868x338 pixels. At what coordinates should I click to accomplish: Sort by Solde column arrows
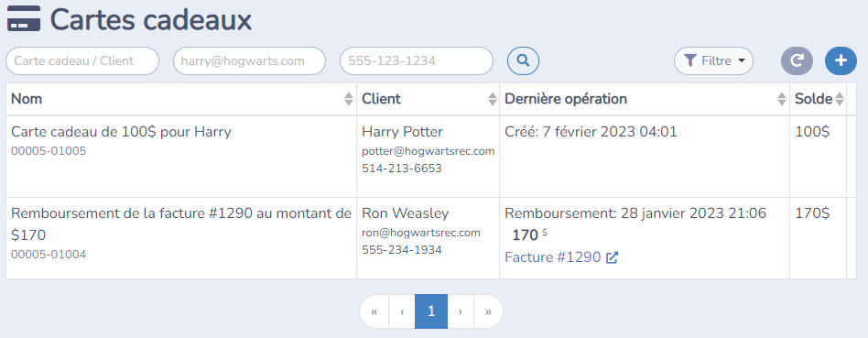[840, 99]
